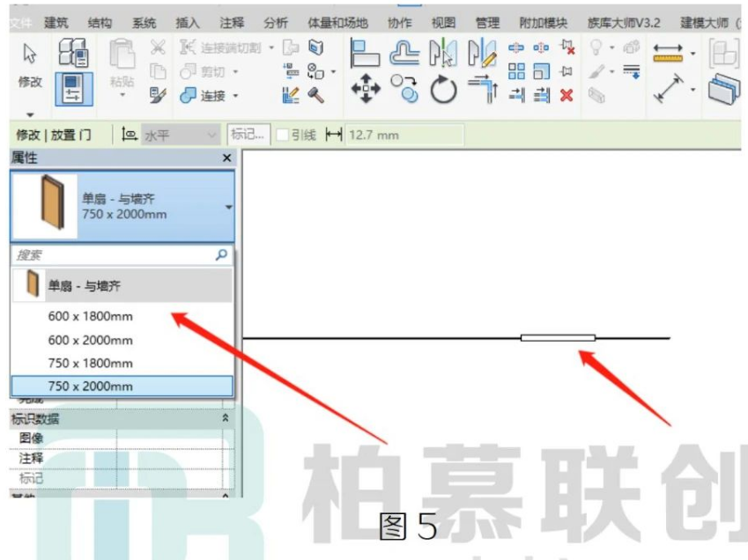Select the Move tool
Viewport: 748px width, 560px height.
(x=366, y=89)
